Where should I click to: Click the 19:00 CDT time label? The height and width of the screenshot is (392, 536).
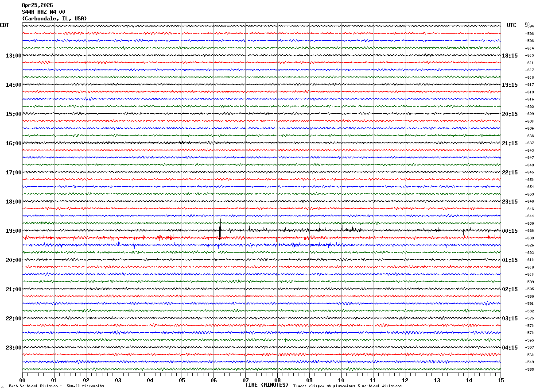tap(13, 231)
